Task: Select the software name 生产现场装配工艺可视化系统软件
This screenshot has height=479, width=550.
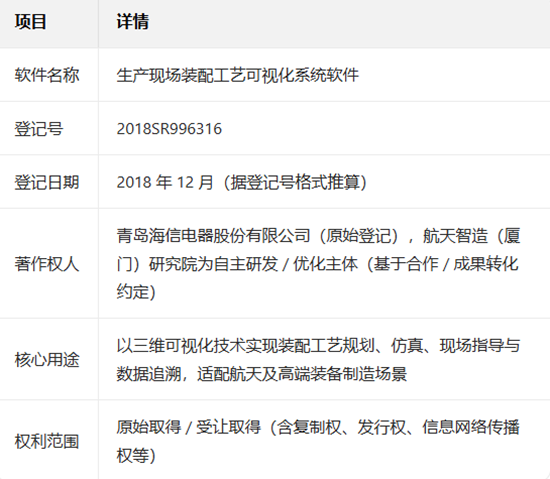Action: click(237, 75)
